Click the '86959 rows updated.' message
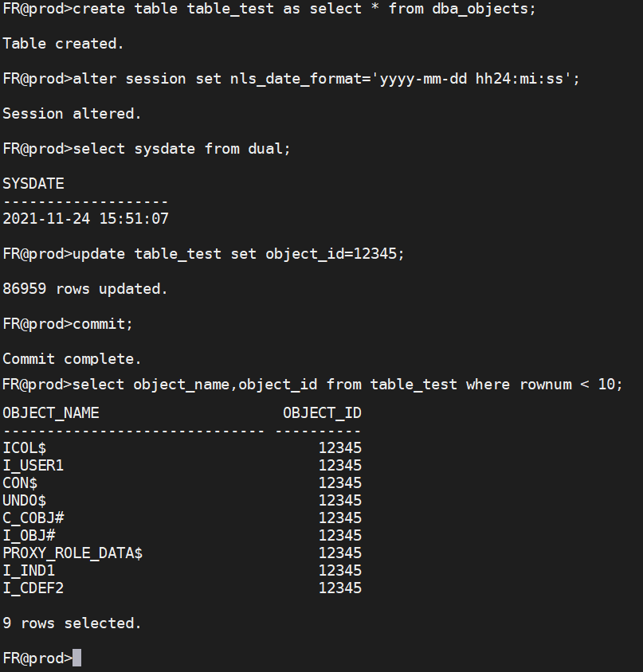The height and width of the screenshot is (672, 643). point(85,289)
